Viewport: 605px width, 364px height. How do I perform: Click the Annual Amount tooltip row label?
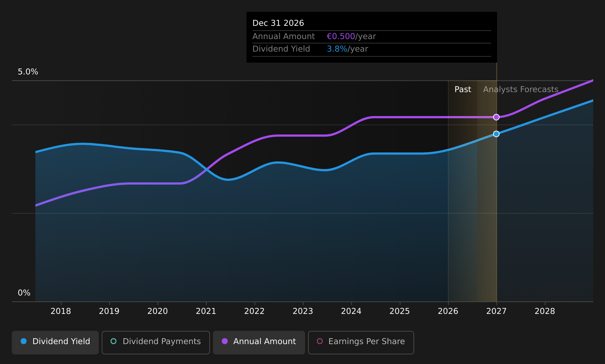(x=284, y=36)
